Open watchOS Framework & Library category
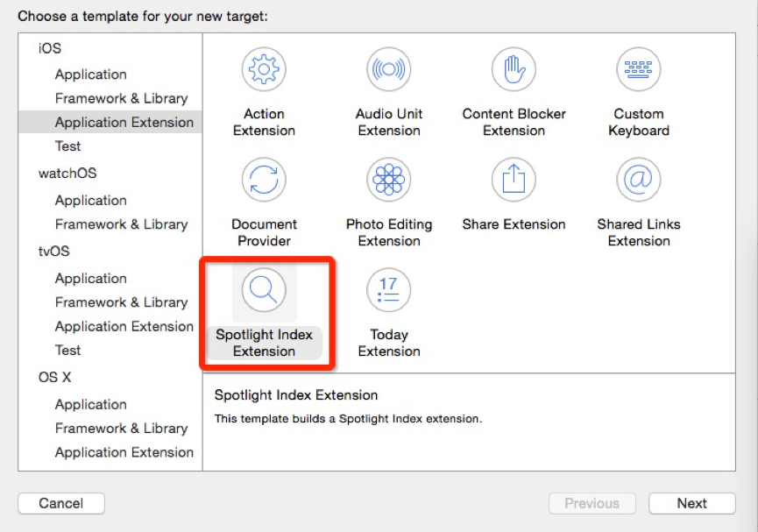 [x=121, y=223]
